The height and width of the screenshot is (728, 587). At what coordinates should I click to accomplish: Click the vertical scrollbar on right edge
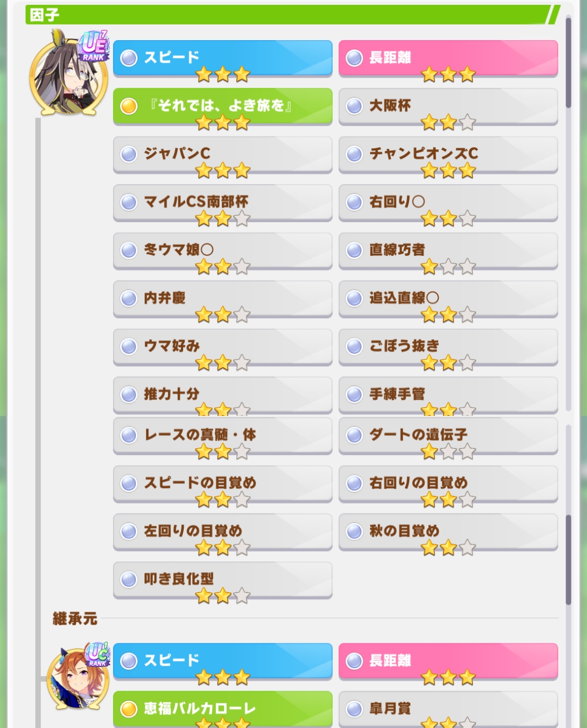(568, 310)
